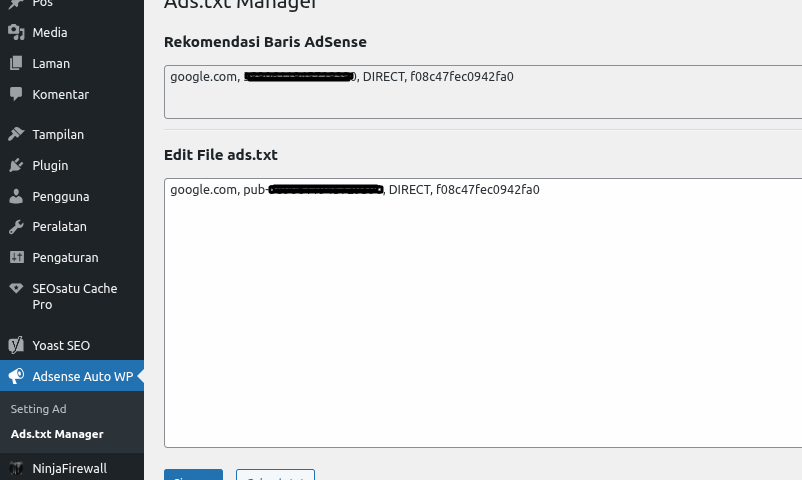Viewport: 802px width, 480px height.
Task: Open the Pos menu item
Action: coord(43,3)
